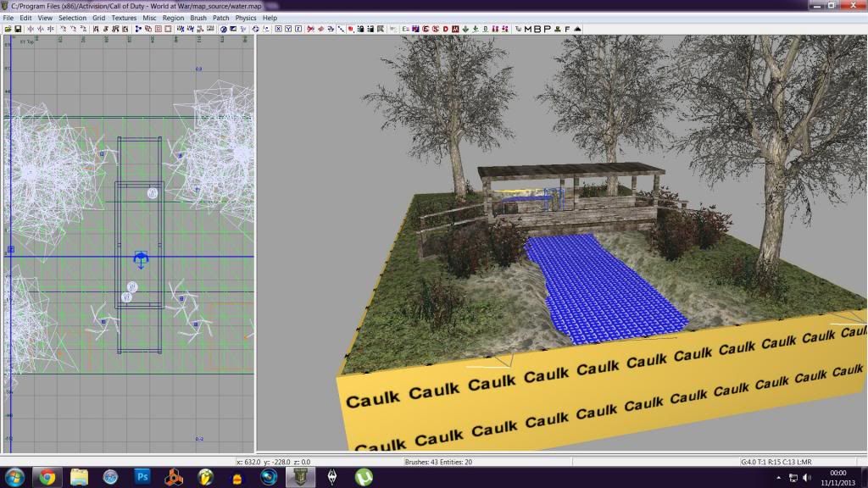The width and height of the screenshot is (868, 488).
Task: Click the 'E=' entity toolbar icon
Action: coord(406,29)
